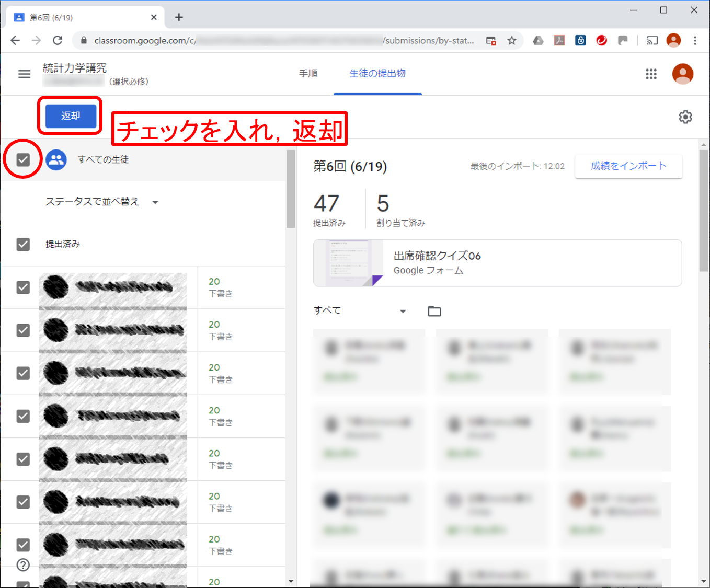Open the Drive folder icon beside the すべて filter
The width and height of the screenshot is (710, 588).
pos(434,312)
